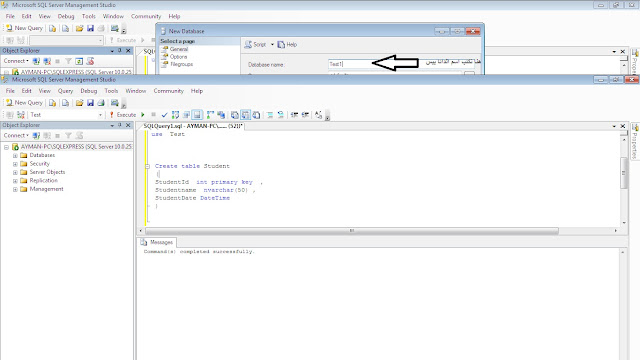Viewport: 640px width, 360px height.
Task: Open the Test database dropdown
Action: [x=100, y=115]
